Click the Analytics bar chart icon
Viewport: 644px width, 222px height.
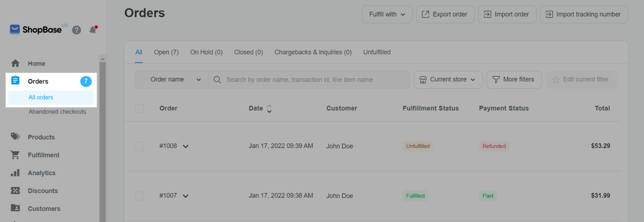[15, 173]
